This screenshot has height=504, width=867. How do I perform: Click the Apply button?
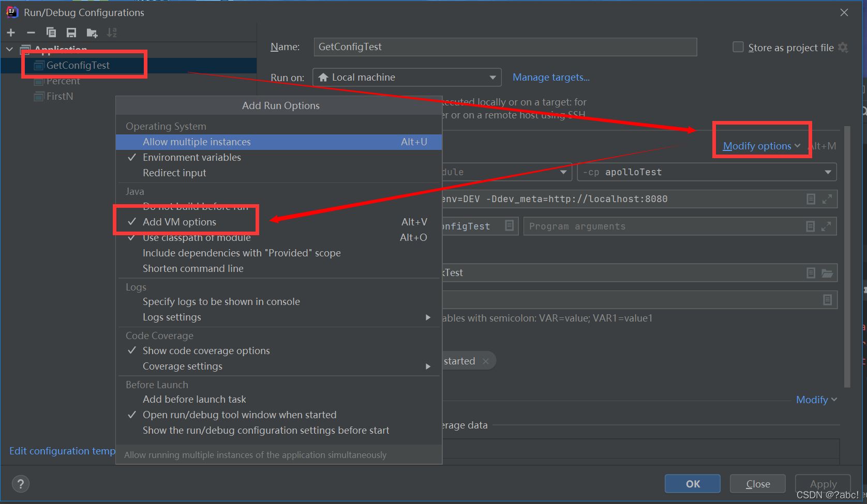pos(823,484)
